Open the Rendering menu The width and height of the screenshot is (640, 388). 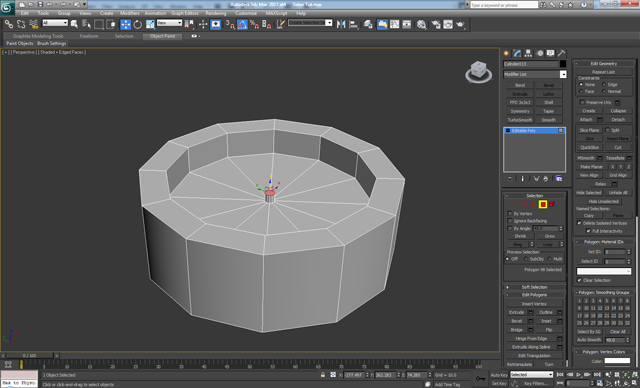pyautogui.click(x=216, y=13)
